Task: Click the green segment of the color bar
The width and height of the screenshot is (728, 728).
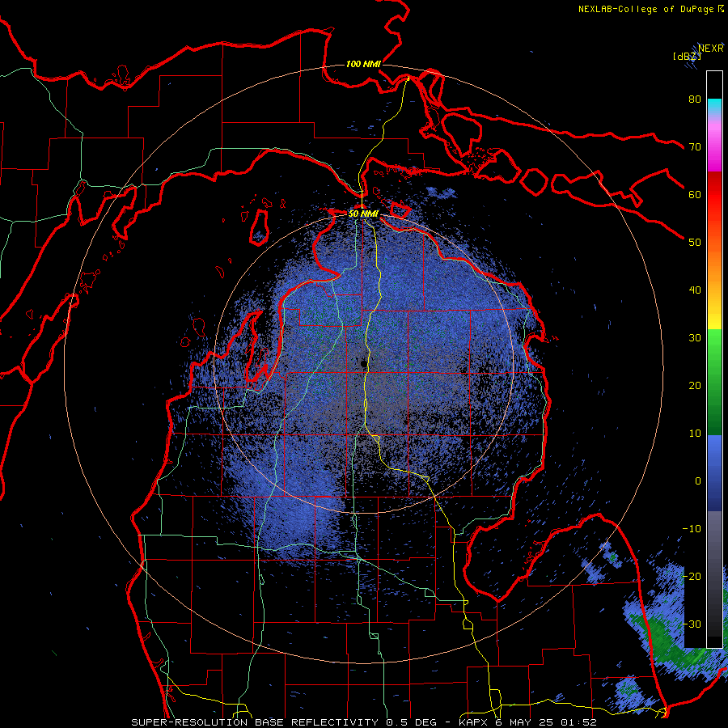Action: click(714, 382)
